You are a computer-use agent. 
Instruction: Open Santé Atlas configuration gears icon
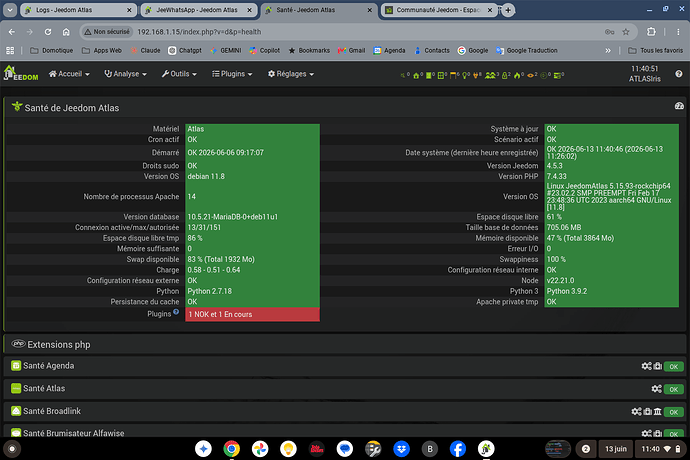[656, 389]
